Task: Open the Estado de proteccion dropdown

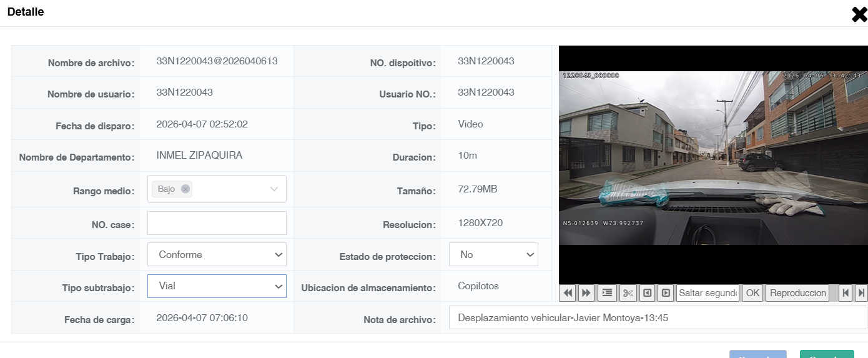Action: point(493,254)
